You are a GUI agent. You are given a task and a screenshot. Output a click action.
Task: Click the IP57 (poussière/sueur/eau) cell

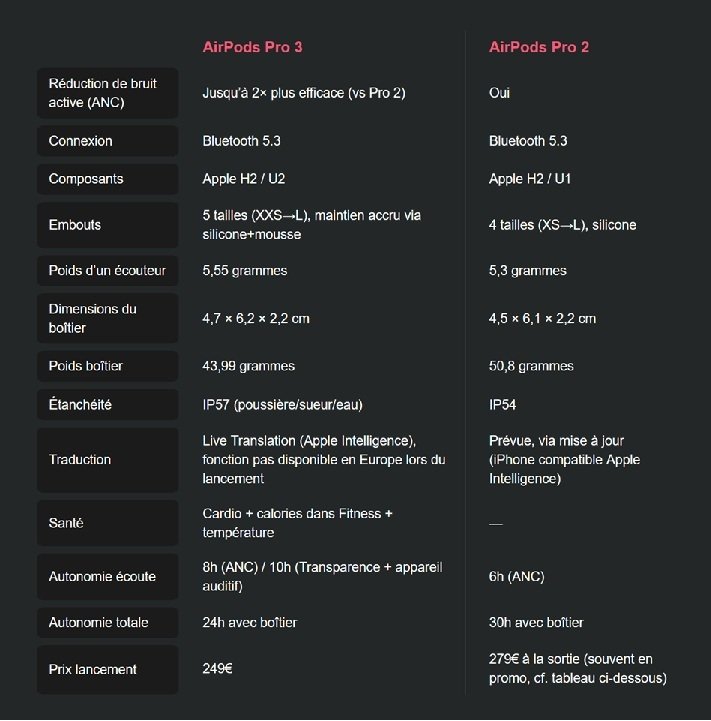click(282, 405)
